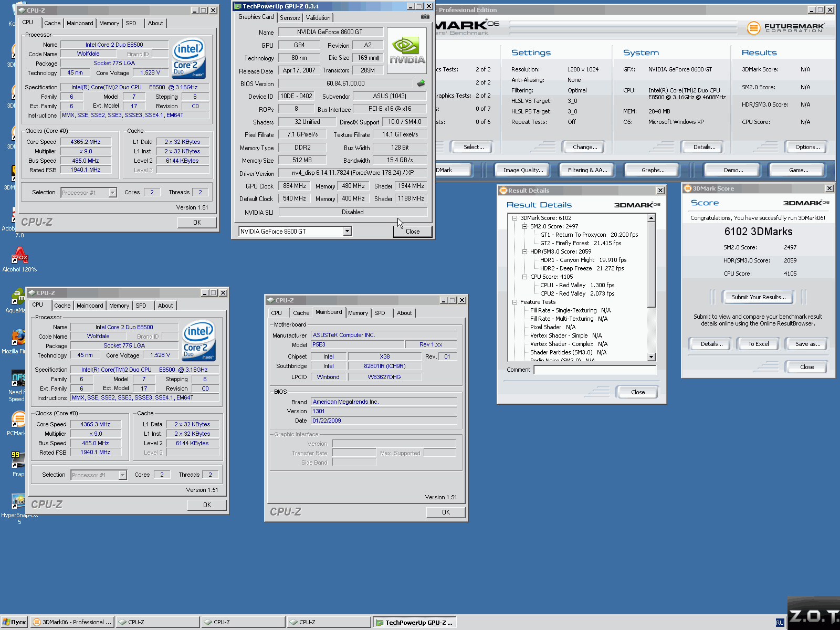Select the GT1 - Return To Proxycon row
Screen dimensions: 840x630
click(x=589, y=235)
